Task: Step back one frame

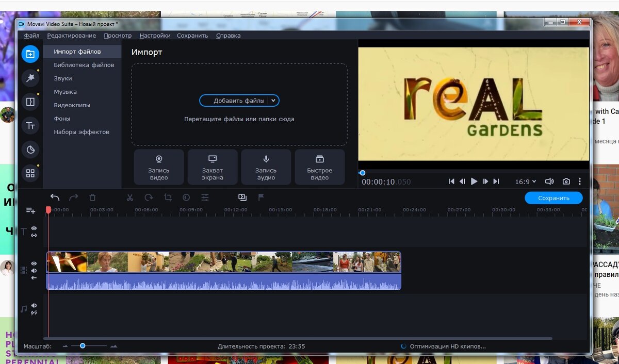Action: (x=462, y=181)
